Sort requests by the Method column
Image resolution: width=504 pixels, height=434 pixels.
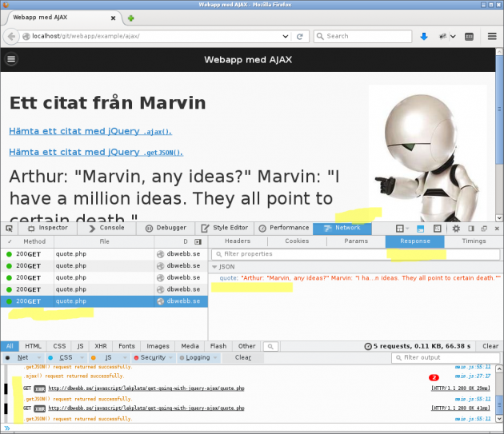[34, 241]
